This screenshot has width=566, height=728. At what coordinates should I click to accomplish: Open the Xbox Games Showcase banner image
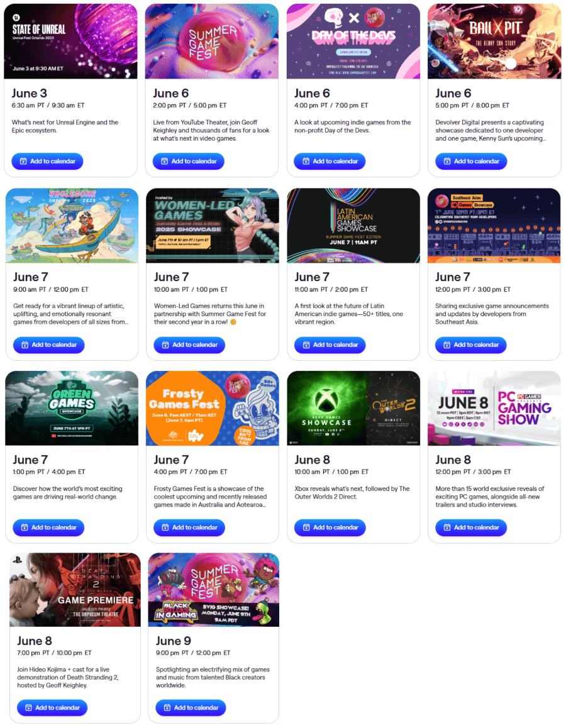(x=353, y=408)
